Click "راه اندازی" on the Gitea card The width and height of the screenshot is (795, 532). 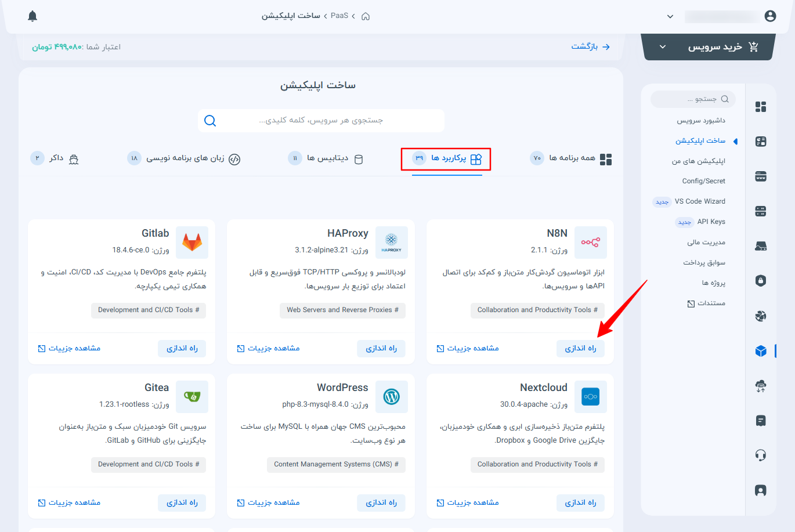182,502
